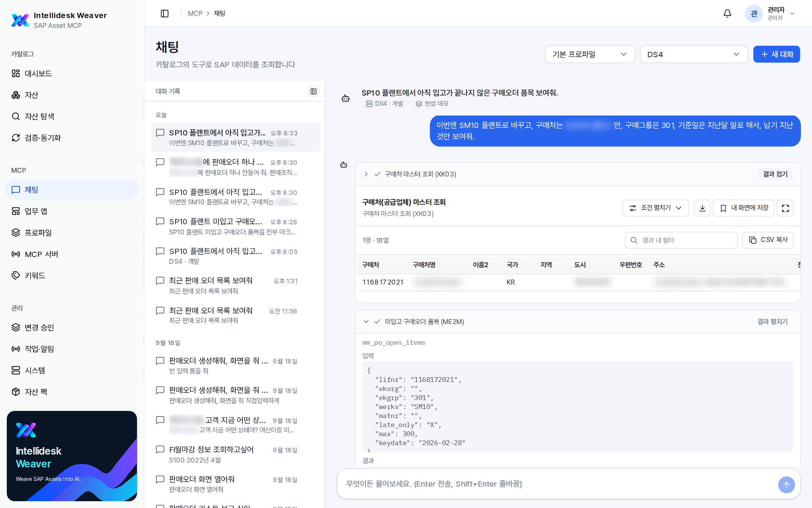Image resolution: width=812 pixels, height=508 pixels.
Task: Start a new chat with 새 대화
Action: pos(777,54)
